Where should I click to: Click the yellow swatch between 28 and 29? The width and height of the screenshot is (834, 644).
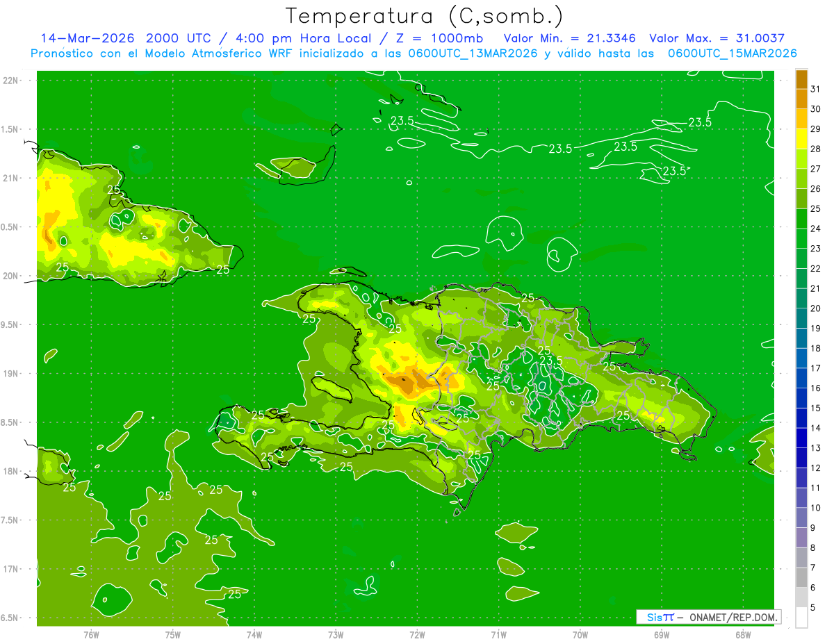(x=801, y=138)
